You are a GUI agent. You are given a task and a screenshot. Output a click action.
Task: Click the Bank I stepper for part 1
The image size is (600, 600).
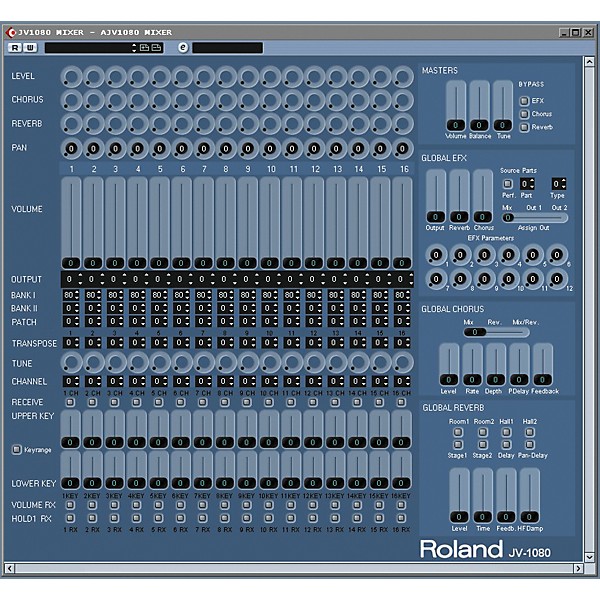coord(71,295)
